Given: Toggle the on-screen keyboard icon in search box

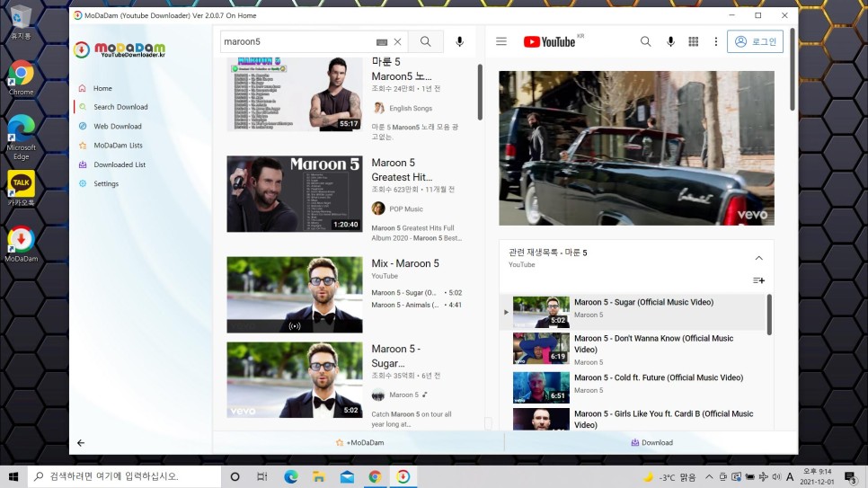Looking at the screenshot, I should 381,42.
